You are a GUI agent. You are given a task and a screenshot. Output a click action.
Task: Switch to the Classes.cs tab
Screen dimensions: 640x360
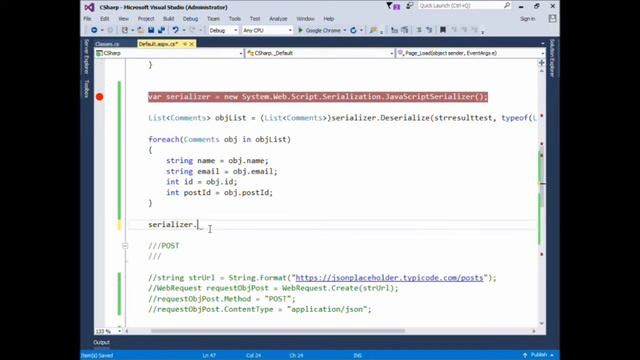[x=107, y=44]
